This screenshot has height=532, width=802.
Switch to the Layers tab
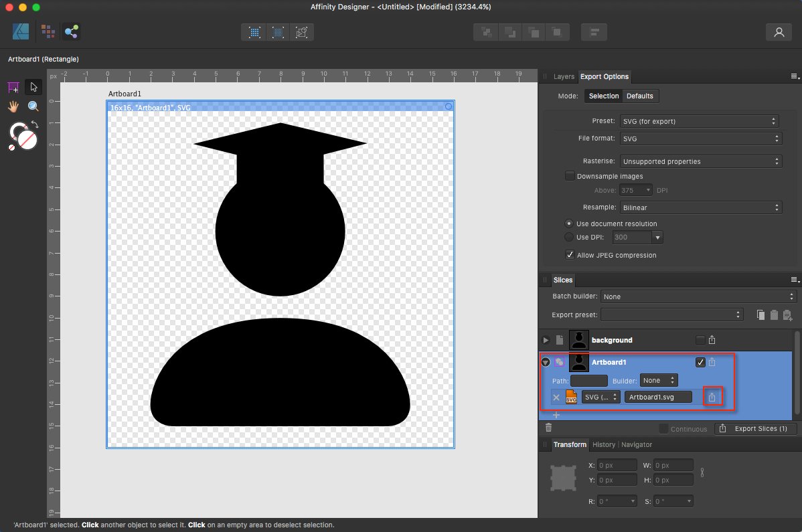click(564, 77)
